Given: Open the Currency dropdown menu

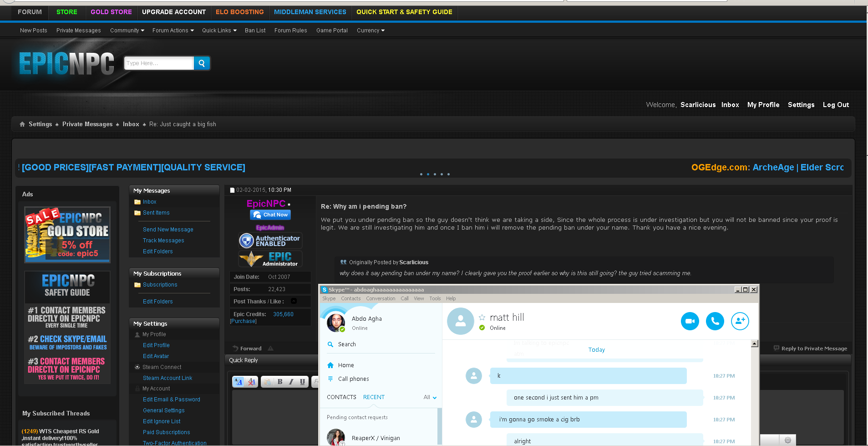Looking at the screenshot, I should 371,31.
